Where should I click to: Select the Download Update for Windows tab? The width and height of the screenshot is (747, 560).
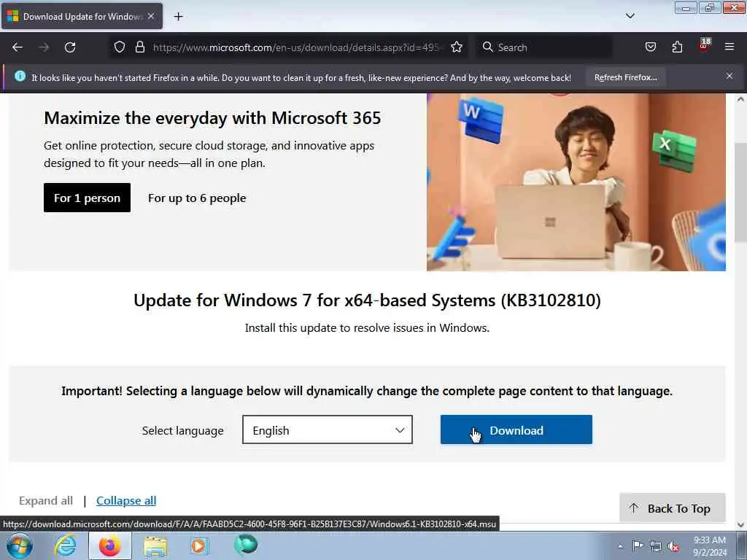tap(82, 17)
